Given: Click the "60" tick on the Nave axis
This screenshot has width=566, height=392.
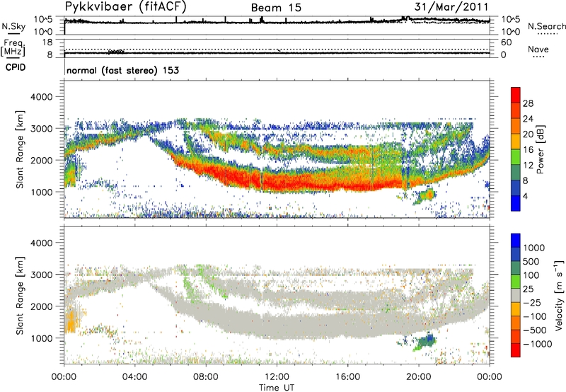Looking at the screenshot, I should pyautogui.click(x=507, y=42).
